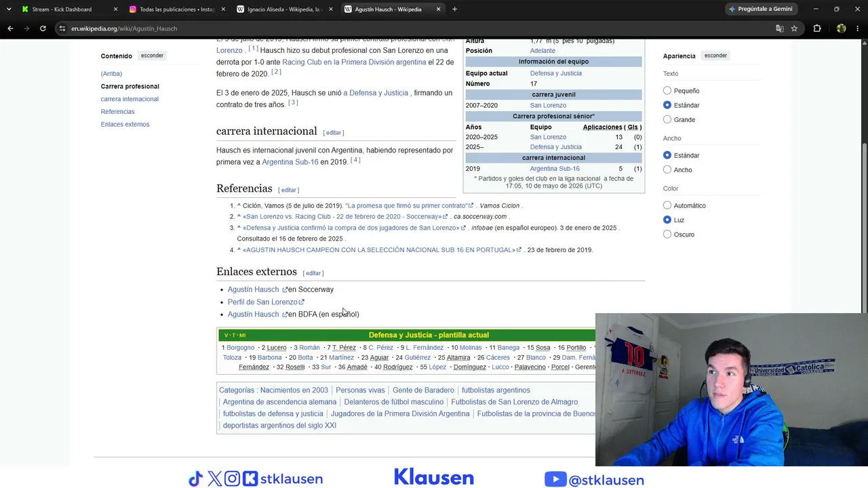Select Estándar text size

point(667,105)
